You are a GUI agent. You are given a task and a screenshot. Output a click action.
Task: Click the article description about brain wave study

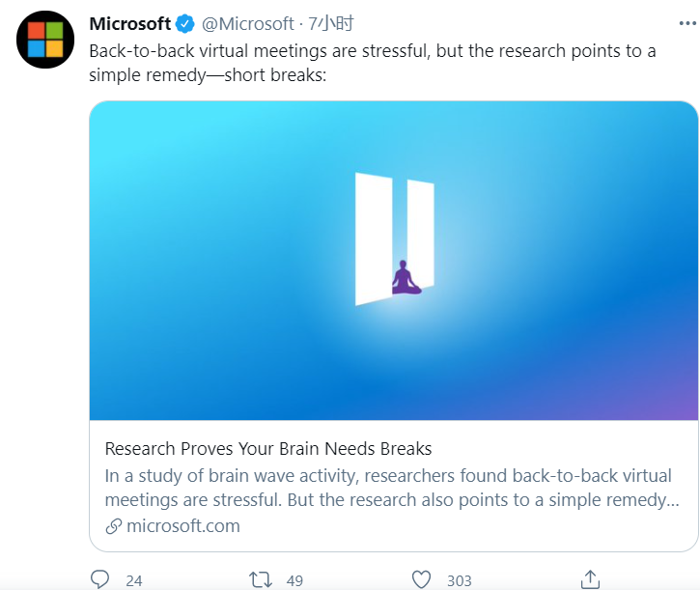point(391,488)
